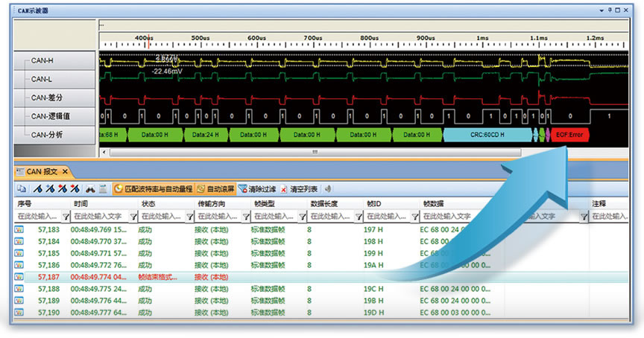Toggle 自动滚屏 auto-scroll
Viewport: 644px width, 338px height.
(x=215, y=189)
